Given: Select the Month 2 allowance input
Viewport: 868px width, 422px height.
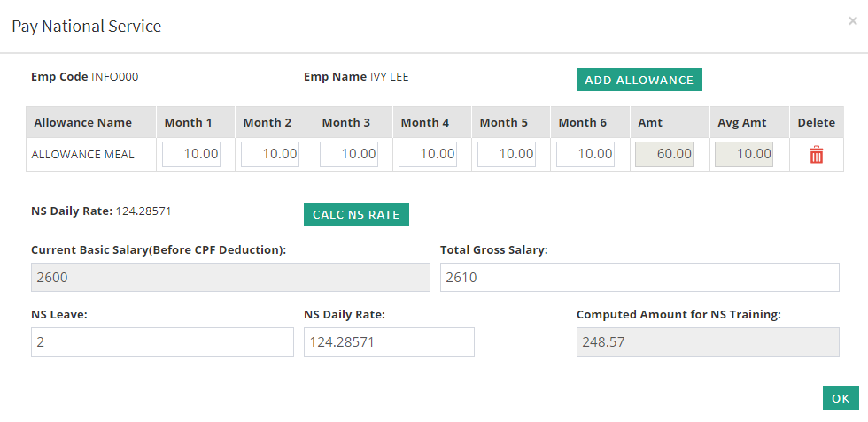Looking at the screenshot, I should 270,154.
